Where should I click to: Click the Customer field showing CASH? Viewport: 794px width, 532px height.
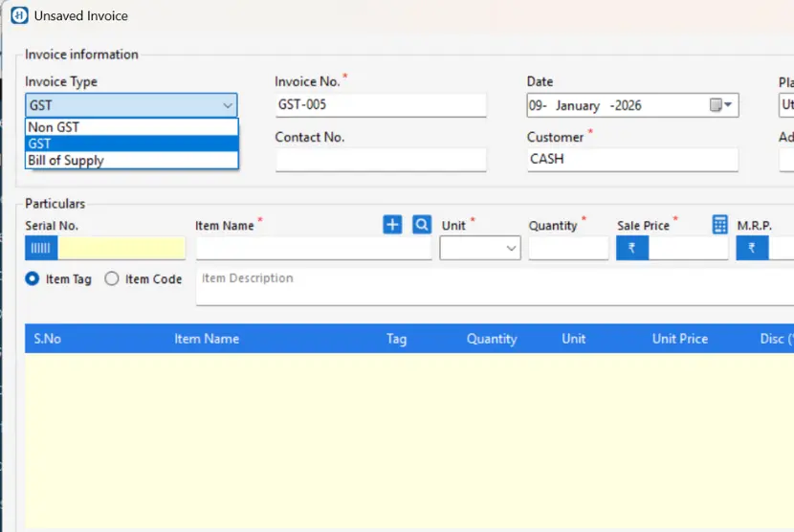pos(631,160)
